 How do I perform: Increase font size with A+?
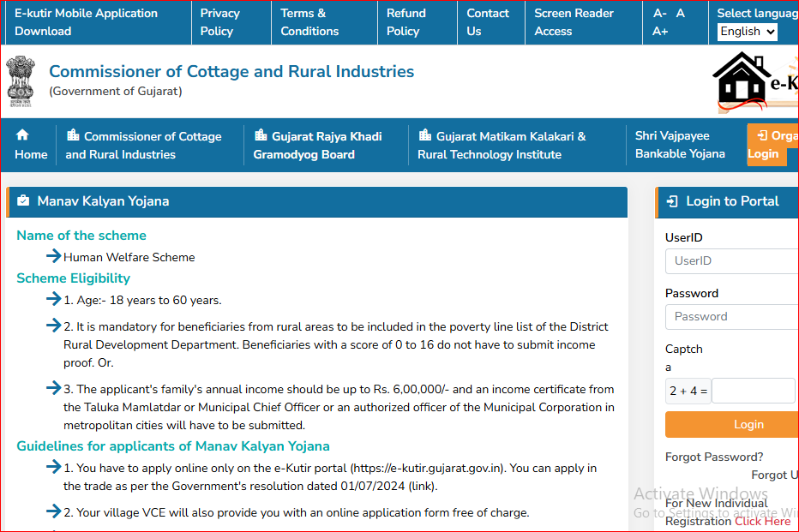[660, 31]
